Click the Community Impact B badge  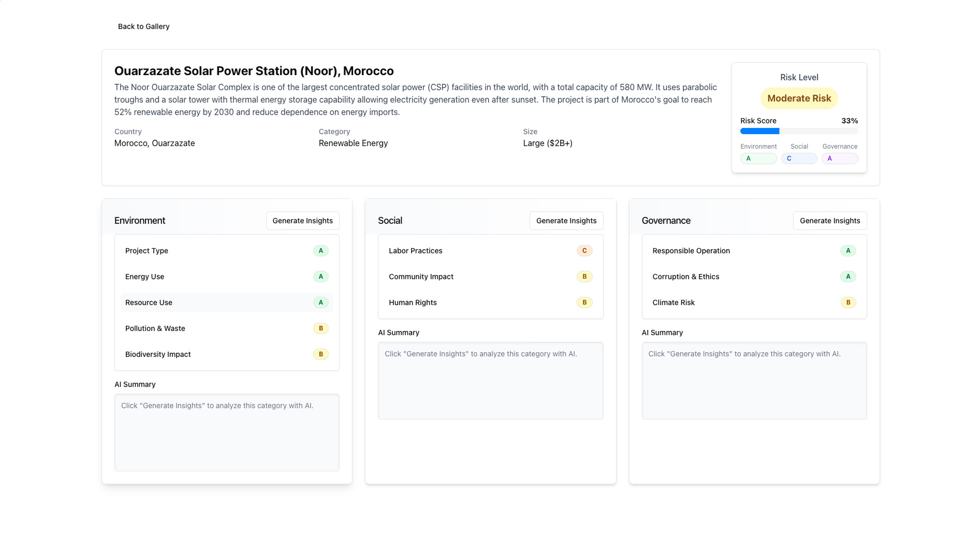584,277
